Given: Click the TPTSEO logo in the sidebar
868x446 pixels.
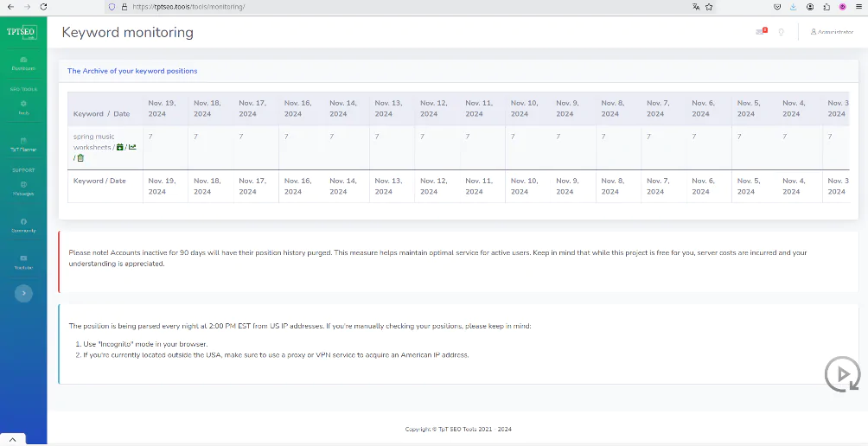Looking at the screenshot, I should tap(21, 32).
